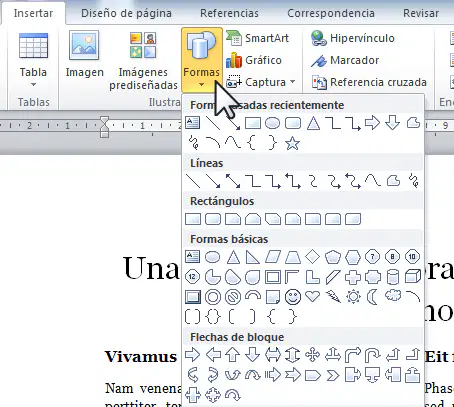The image size is (454, 407).
Task: Pick the U-turn arrow in Flechas de bloque
Action: point(373,355)
